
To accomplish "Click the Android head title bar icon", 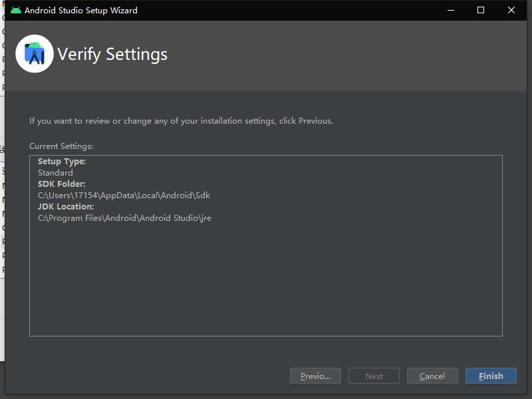I will click(15, 10).
